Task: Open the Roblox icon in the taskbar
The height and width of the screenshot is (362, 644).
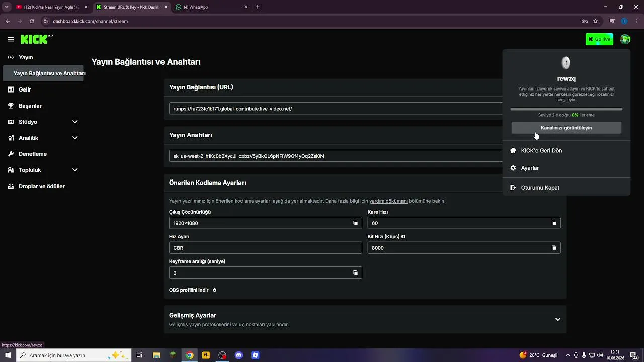Action: [255, 355]
